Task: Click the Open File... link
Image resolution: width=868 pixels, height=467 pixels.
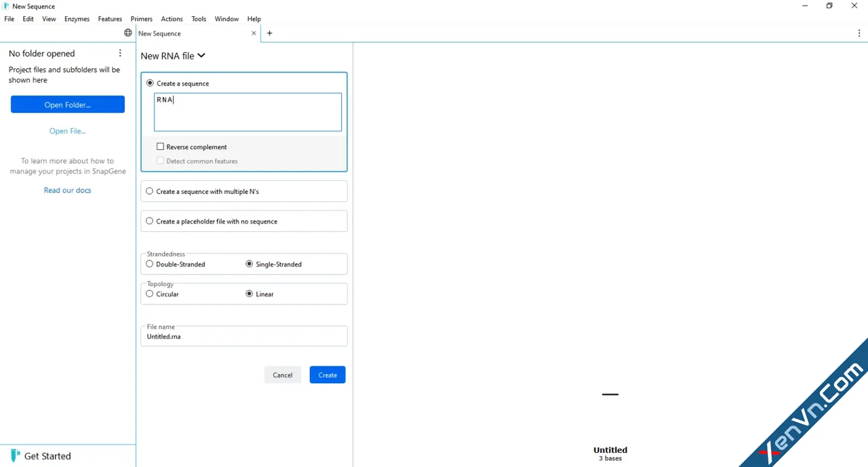Action: tap(67, 131)
